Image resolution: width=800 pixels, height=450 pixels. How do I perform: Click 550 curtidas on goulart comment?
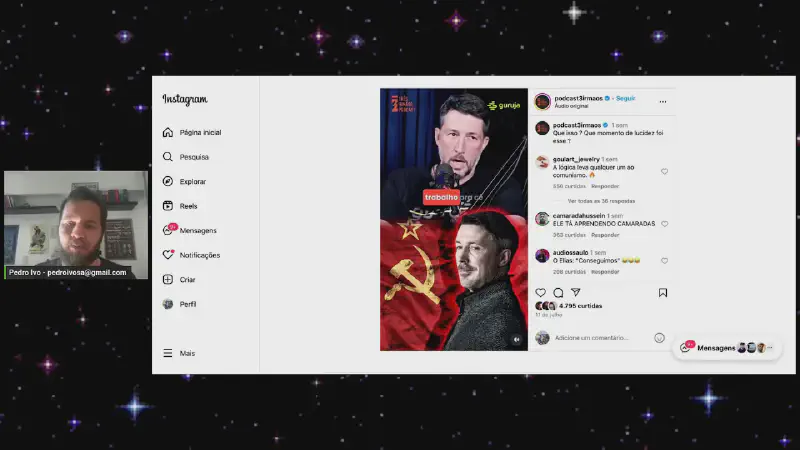(569, 186)
